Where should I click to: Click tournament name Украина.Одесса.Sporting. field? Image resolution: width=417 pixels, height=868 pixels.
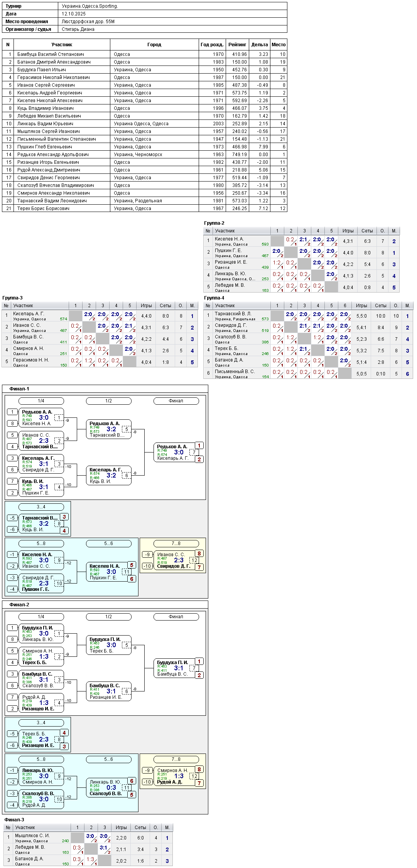click(x=90, y=6)
